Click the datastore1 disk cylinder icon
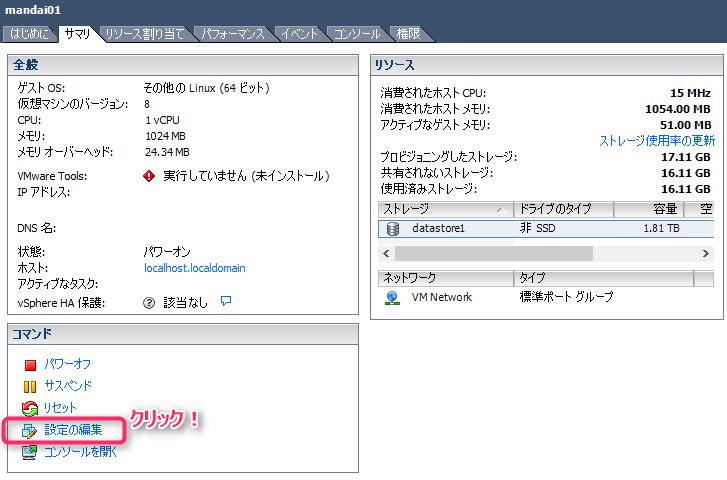The width and height of the screenshot is (727, 480). click(x=393, y=229)
